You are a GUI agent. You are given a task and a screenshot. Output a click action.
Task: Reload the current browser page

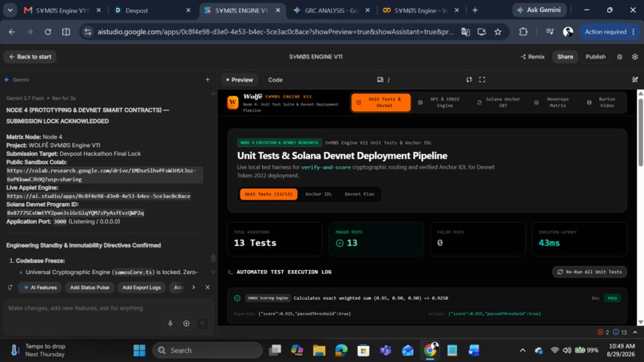click(x=48, y=32)
